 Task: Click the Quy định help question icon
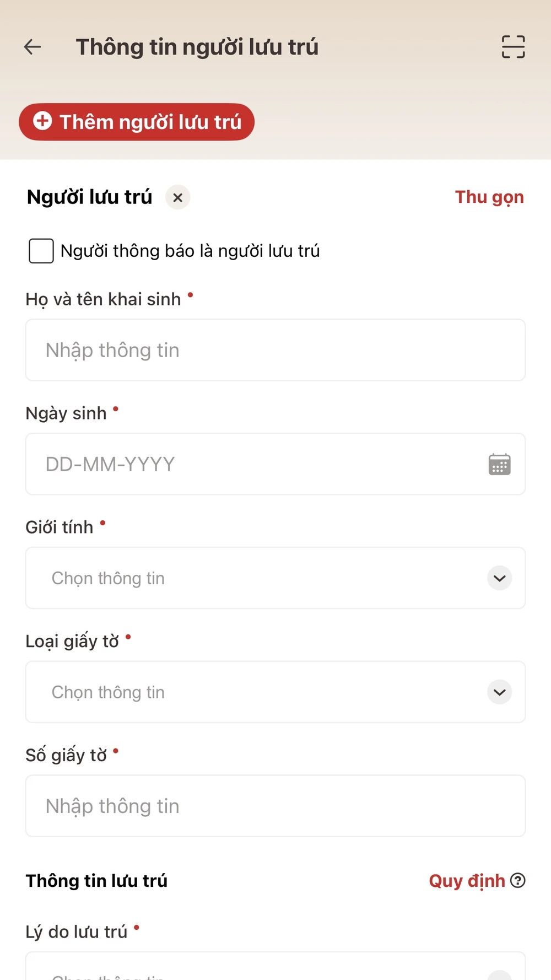(517, 880)
